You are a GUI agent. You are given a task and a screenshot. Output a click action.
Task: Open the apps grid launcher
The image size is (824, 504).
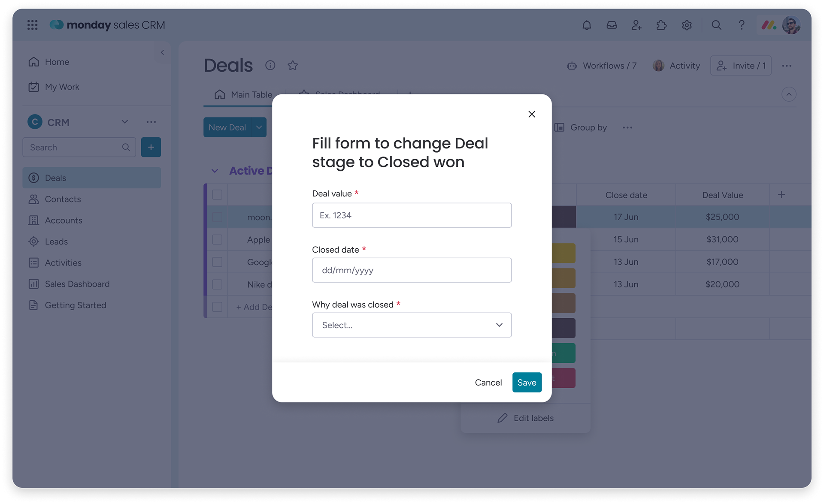click(x=33, y=25)
